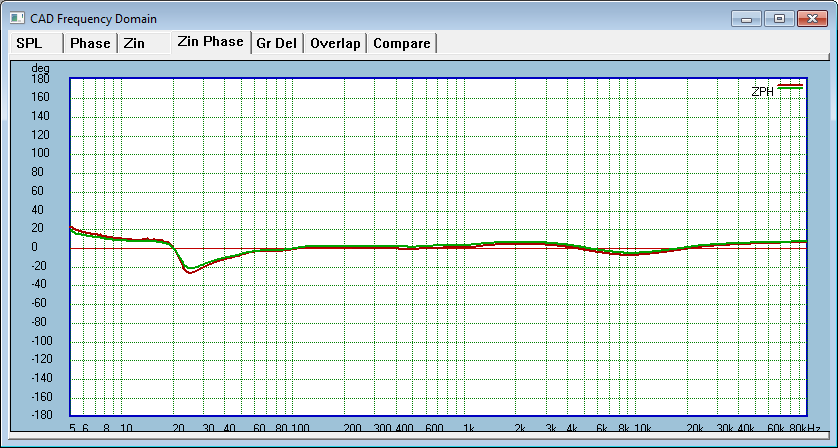Open the Compare tab

[x=402, y=43]
